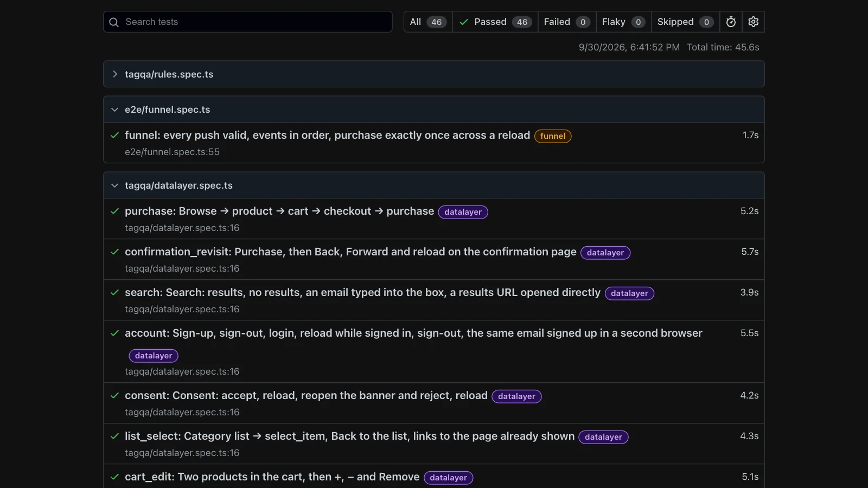This screenshot has width=868, height=488.
Task: Click the checkmark beside the search test
Action: (x=114, y=292)
